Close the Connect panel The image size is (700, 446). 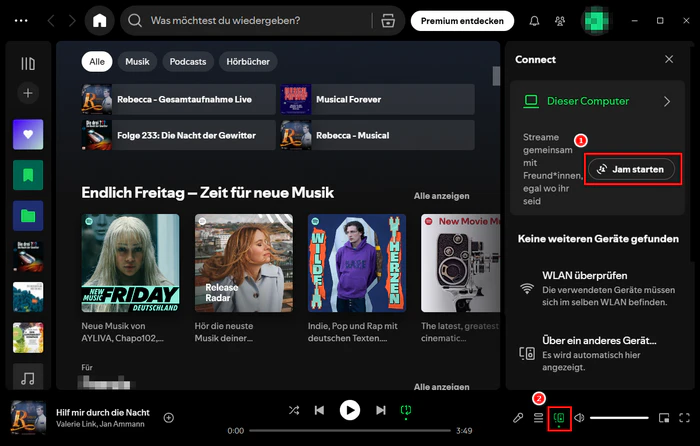669,59
